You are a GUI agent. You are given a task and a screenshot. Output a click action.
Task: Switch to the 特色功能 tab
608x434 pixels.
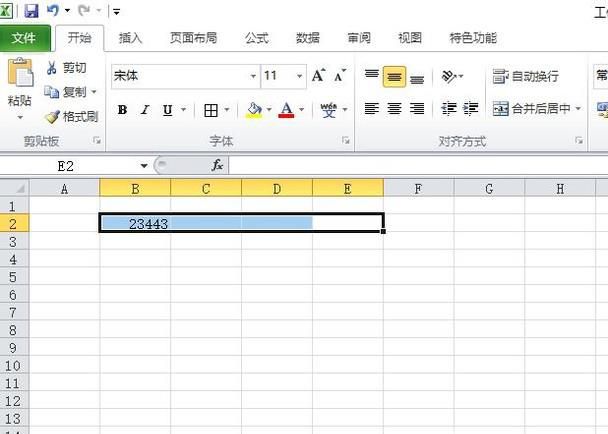pyautogui.click(x=473, y=38)
